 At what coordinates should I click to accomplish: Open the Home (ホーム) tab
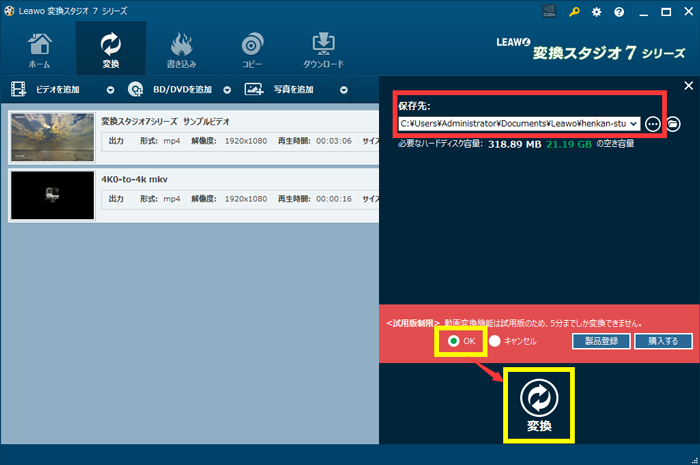pyautogui.click(x=39, y=50)
